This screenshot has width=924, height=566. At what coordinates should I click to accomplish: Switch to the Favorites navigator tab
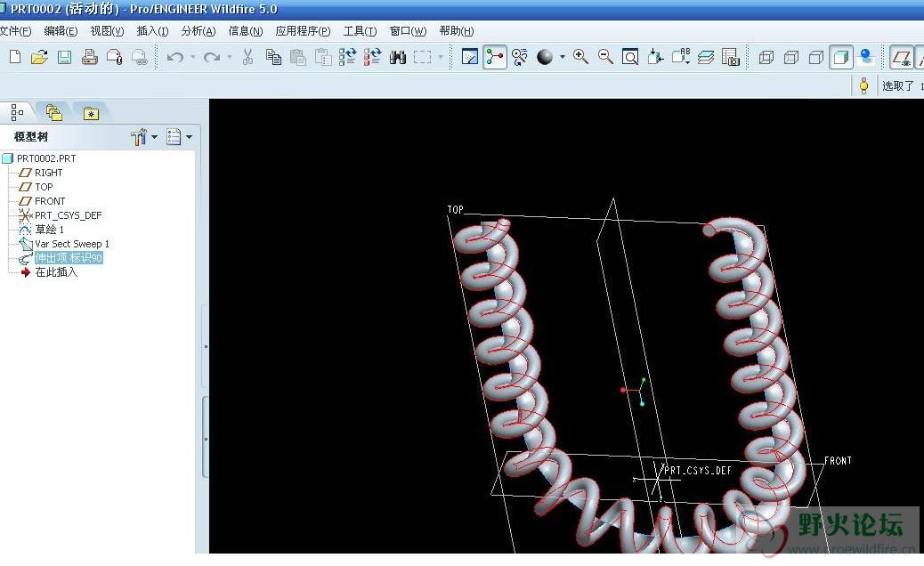click(91, 113)
